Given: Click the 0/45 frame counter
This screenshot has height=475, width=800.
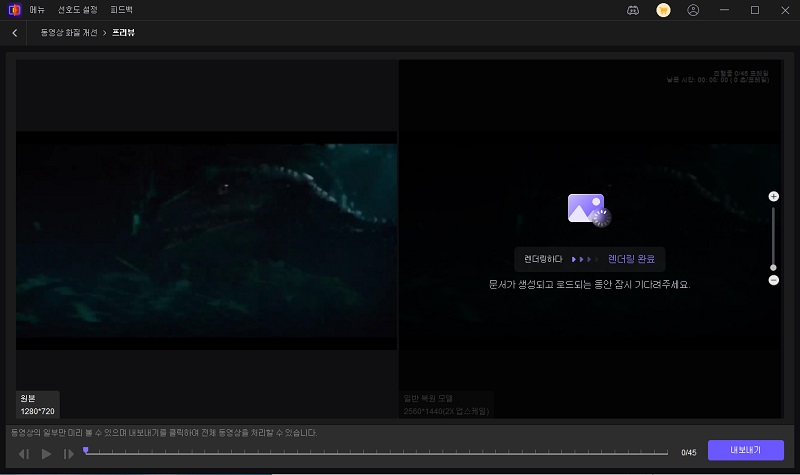Looking at the screenshot, I should coord(688,453).
